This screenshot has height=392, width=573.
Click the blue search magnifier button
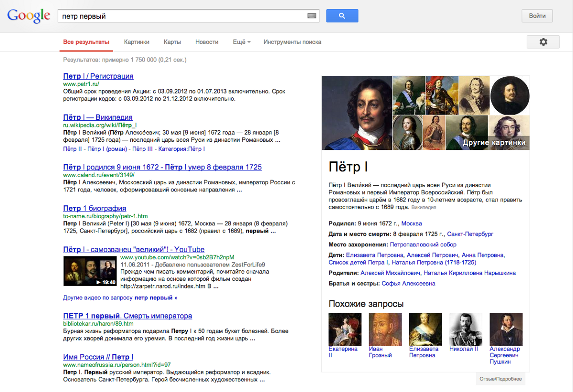(342, 16)
